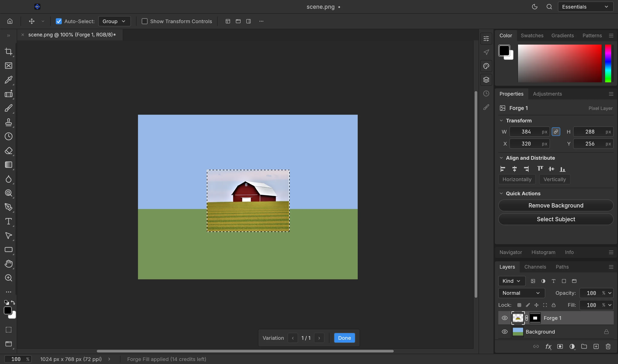This screenshot has height=364, width=618.
Task: Select the Type tool
Action: pyautogui.click(x=9, y=221)
